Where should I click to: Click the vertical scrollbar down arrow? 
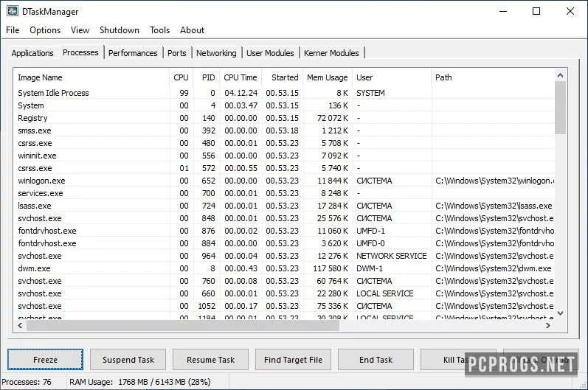(560, 313)
